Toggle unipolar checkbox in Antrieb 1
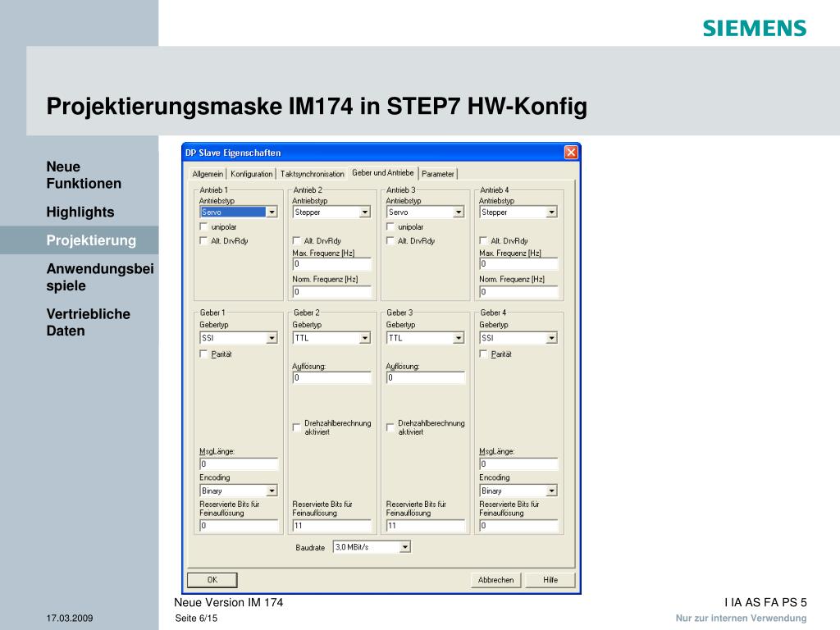This screenshot has height=630, width=840. pos(203,227)
